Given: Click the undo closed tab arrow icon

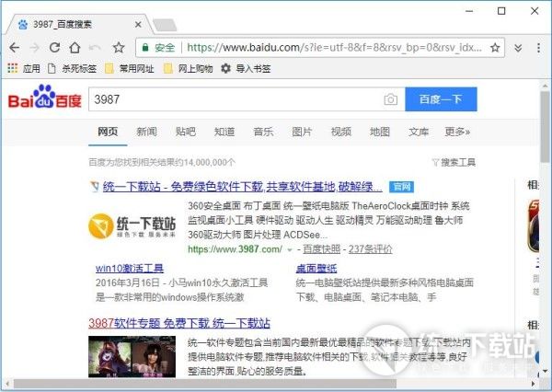Looking at the screenshot, I should click(95, 48).
